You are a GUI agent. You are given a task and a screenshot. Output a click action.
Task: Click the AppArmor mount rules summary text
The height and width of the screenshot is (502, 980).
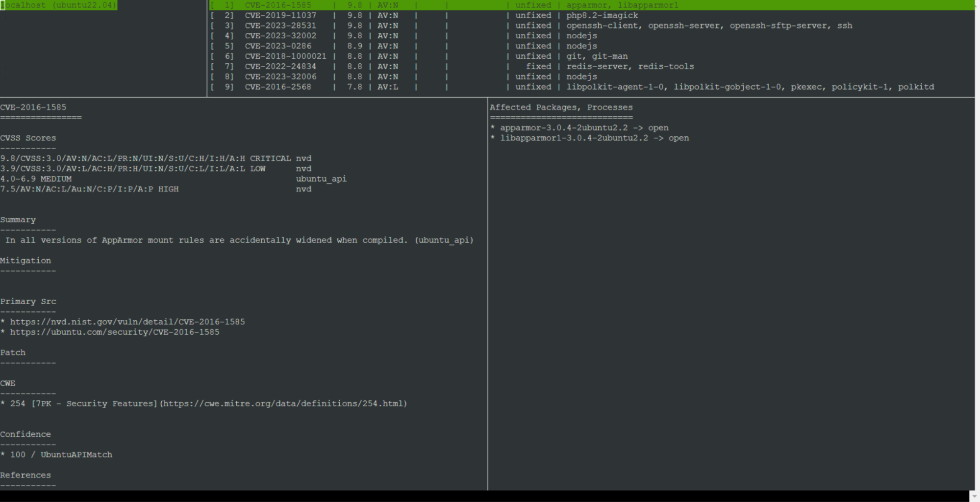coord(239,240)
